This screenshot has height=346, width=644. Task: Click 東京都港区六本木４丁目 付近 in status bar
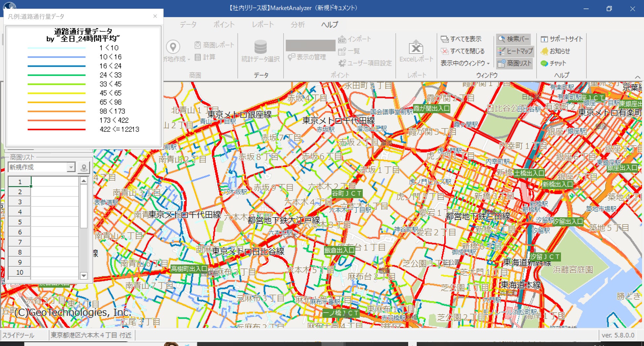[x=91, y=335]
